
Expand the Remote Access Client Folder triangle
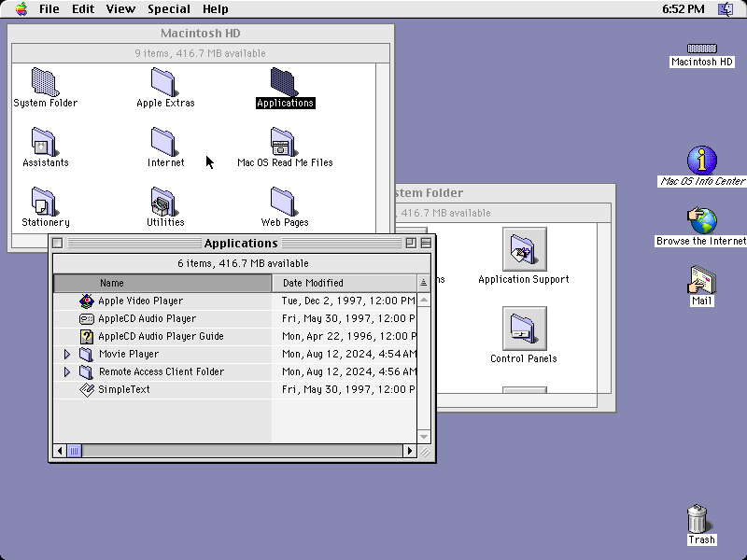click(x=67, y=371)
